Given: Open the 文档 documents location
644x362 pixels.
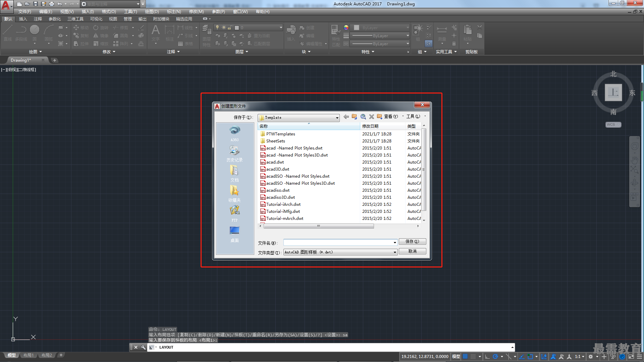Looking at the screenshot, I should coord(235,174).
